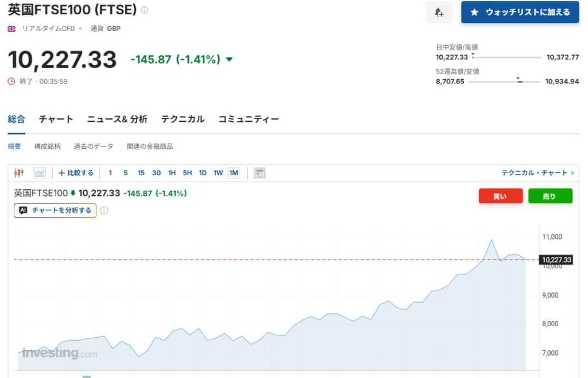The image size is (588, 378).
Task: Select the 1D interval
Action: 203,173
